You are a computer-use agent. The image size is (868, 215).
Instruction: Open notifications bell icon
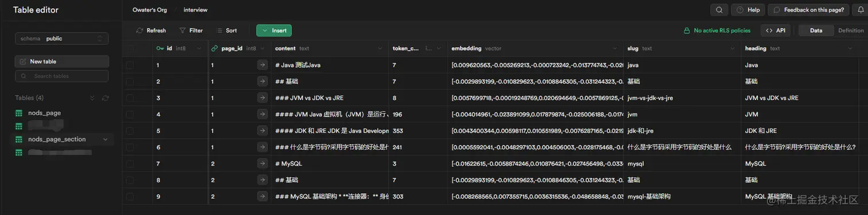861,10
